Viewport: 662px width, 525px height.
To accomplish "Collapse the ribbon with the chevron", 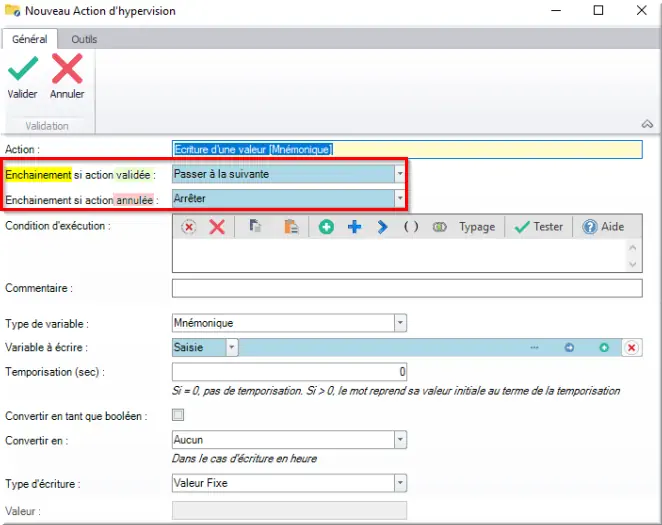I will [x=647, y=124].
